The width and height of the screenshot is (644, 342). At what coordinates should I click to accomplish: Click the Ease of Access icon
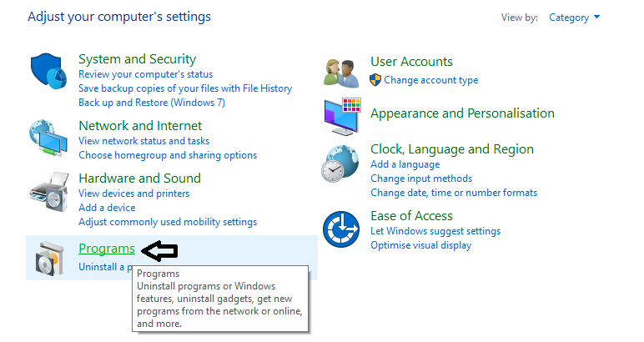coord(340,228)
